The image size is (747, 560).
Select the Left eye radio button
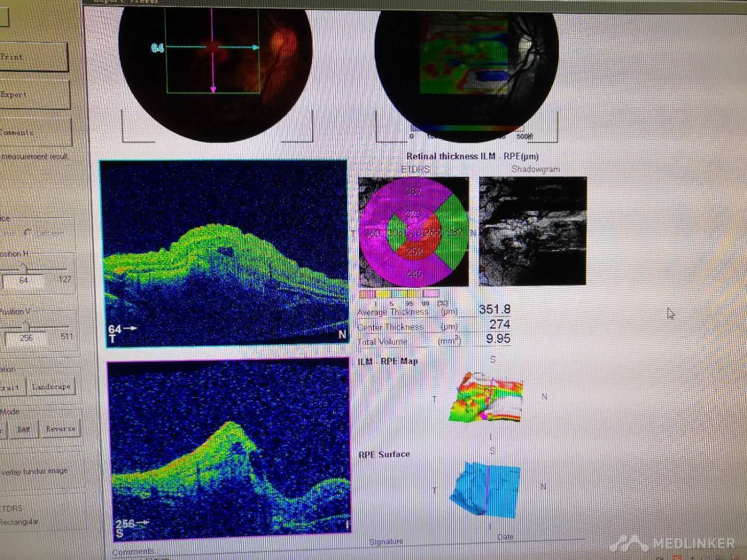[x=29, y=233]
